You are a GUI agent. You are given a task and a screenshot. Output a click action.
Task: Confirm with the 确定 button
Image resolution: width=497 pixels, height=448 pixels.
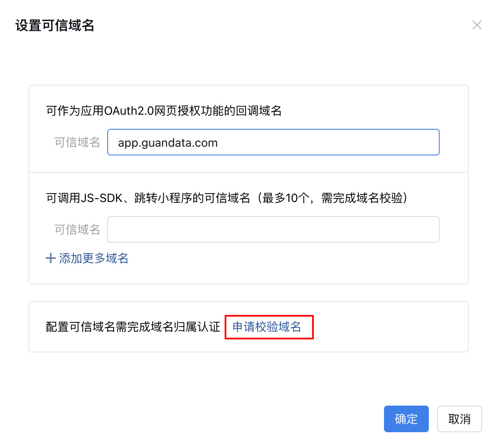click(x=406, y=419)
